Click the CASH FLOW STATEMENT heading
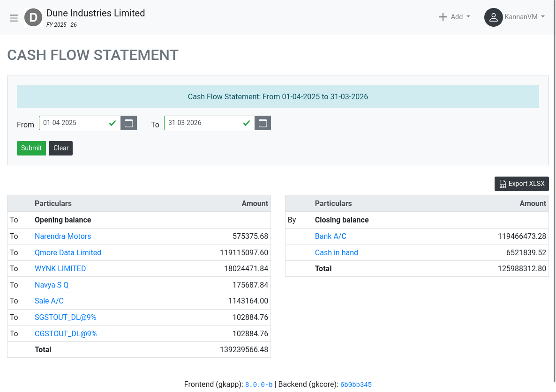 click(93, 55)
